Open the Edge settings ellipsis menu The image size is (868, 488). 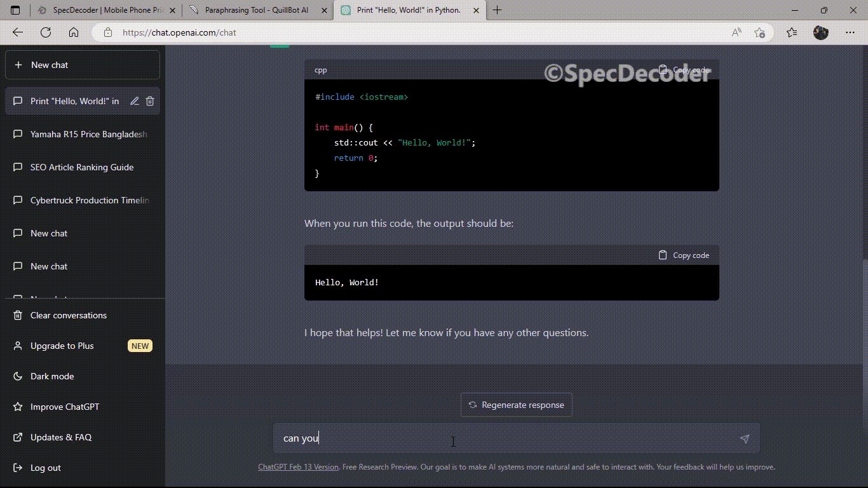point(851,32)
